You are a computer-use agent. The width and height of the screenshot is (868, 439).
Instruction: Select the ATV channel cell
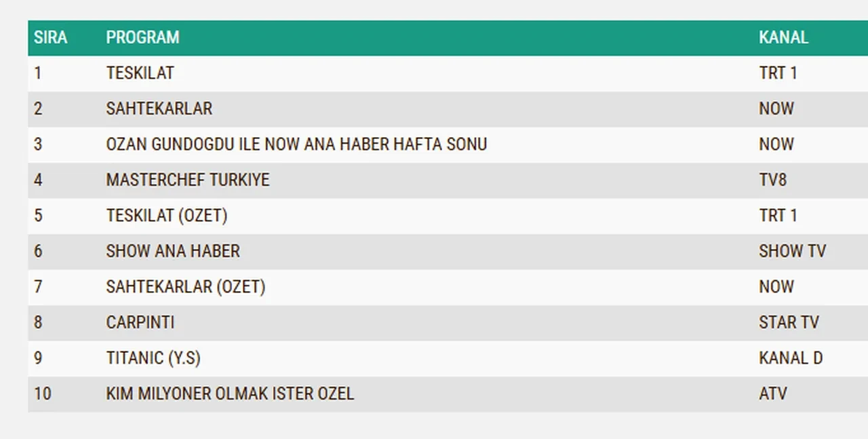pyautogui.click(x=773, y=394)
